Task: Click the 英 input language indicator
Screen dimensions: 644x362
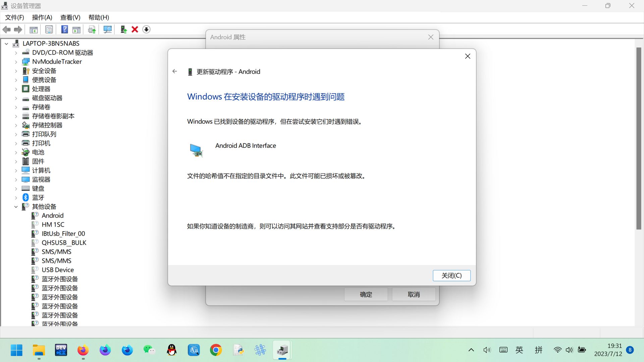Action: coord(519,350)
